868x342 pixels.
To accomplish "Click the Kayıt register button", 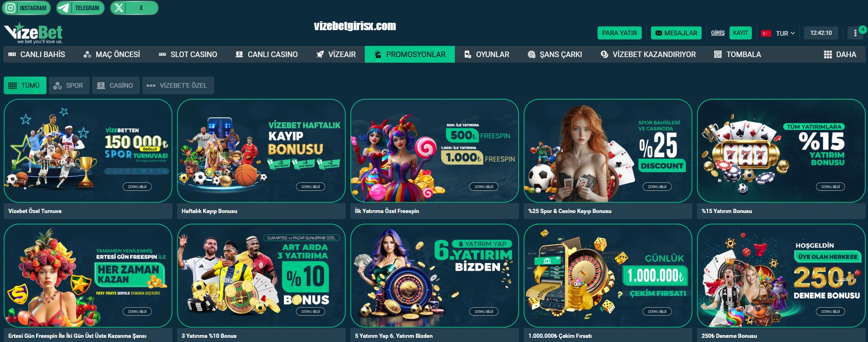I will 740,33.
